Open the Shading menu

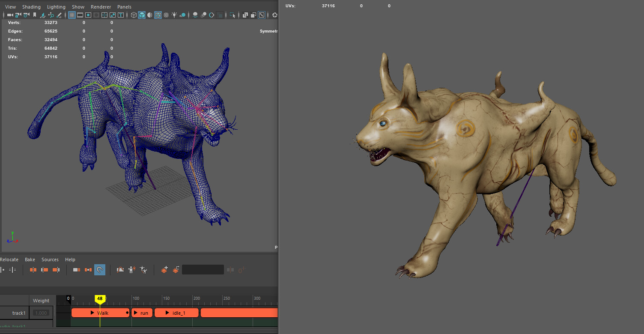(31, 7)
